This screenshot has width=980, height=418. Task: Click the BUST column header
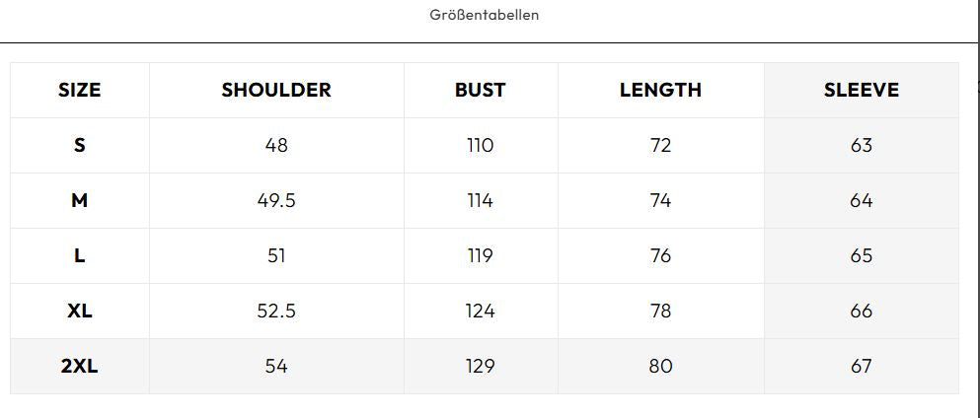coord(480,90)
